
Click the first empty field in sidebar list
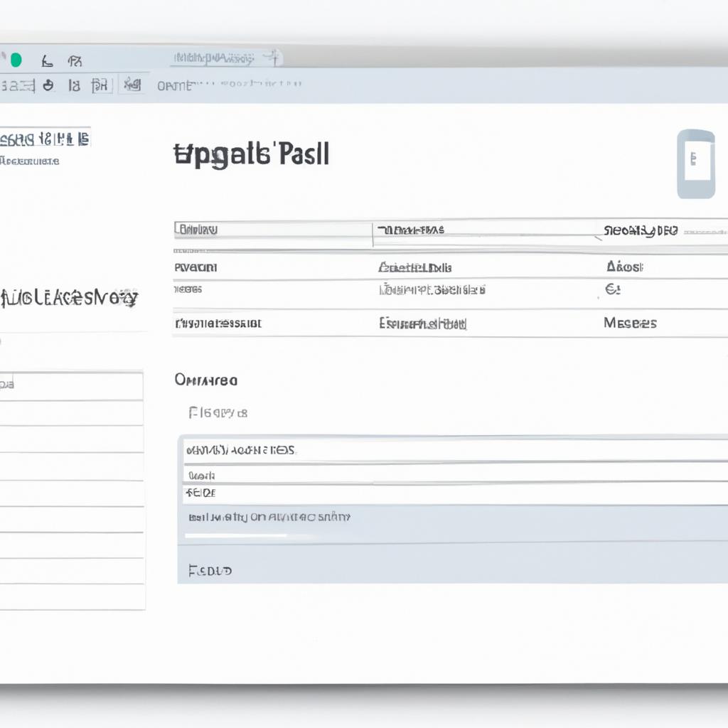72,413
